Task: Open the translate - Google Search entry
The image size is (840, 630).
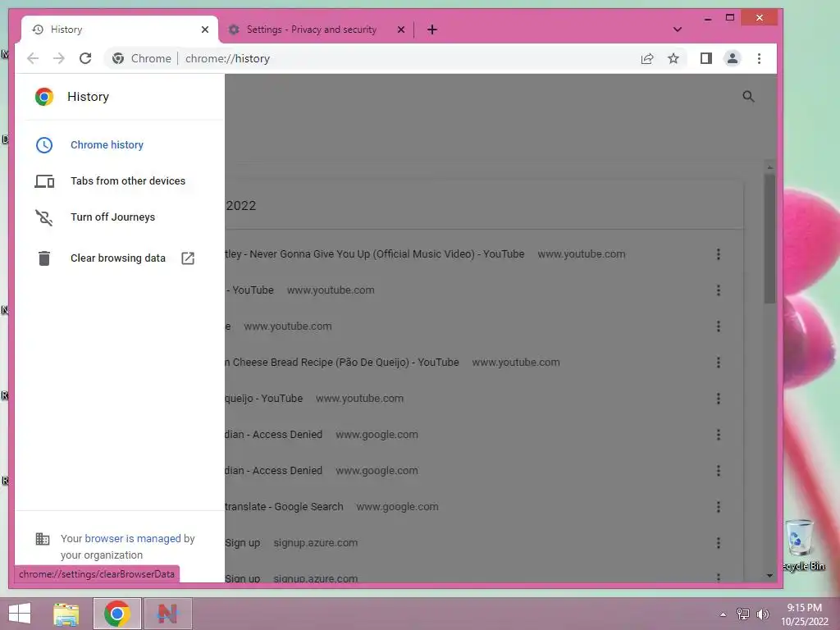Action: (284, 507)
